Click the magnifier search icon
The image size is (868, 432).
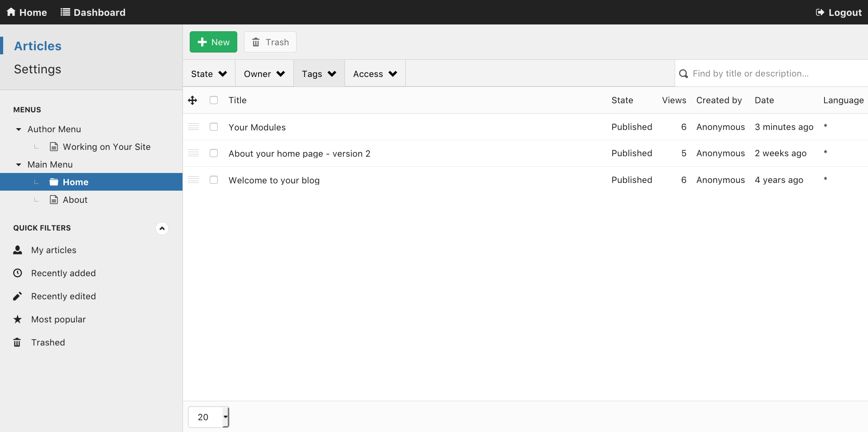click(684, 74)
